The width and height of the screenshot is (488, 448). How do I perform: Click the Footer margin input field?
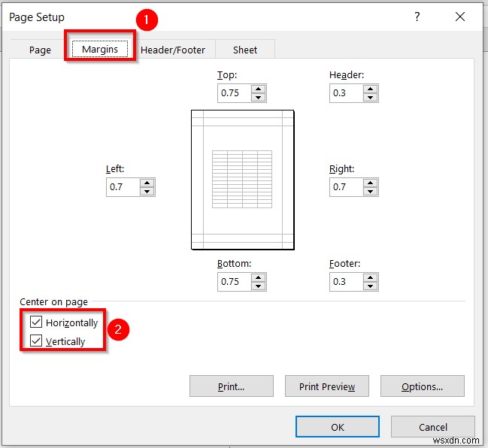[347, 282]
